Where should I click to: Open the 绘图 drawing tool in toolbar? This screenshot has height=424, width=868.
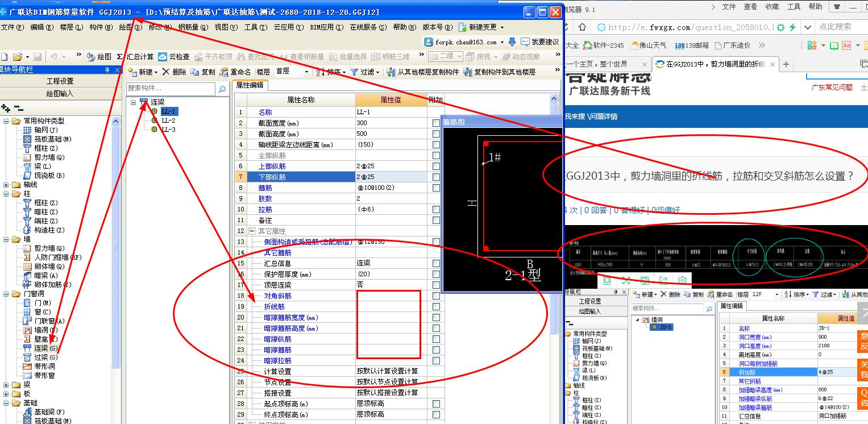tap(99, 57)
